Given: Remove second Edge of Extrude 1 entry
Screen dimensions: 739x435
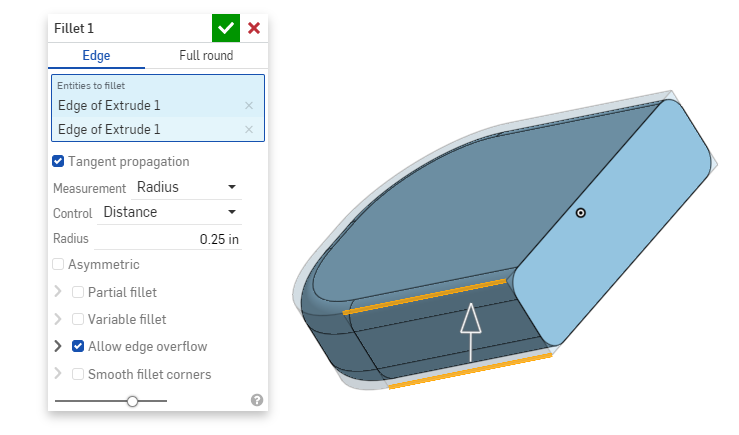Looking at the screenshot, I should click(x=249, y=129).
